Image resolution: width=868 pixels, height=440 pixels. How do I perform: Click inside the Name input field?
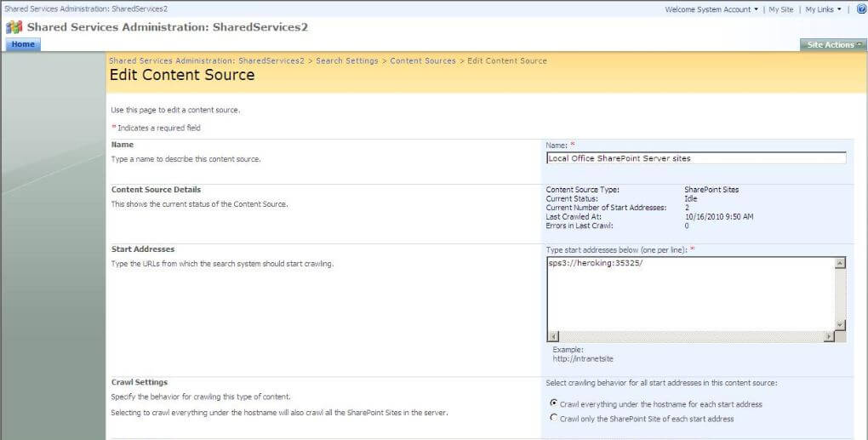coord(696,158)
